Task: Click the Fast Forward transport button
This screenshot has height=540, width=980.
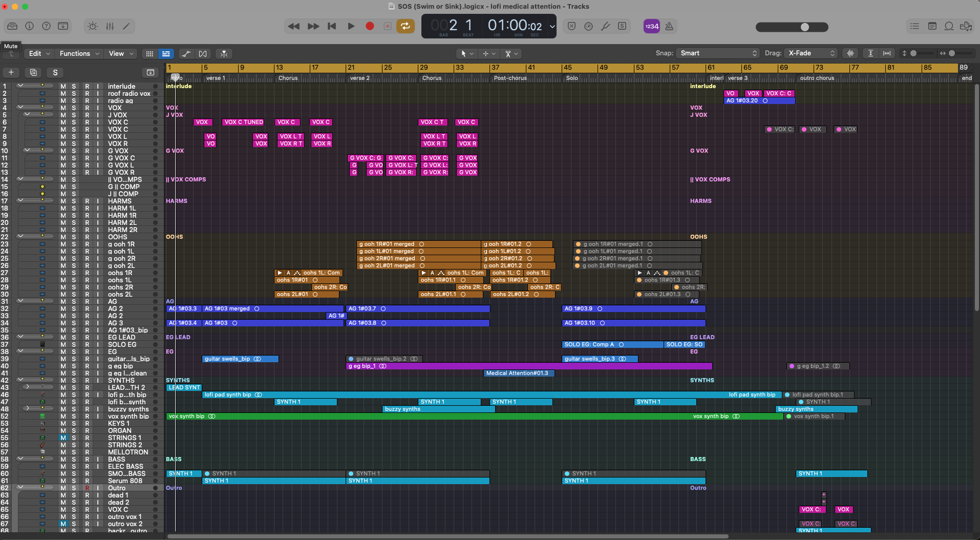Action: coord(313,26)
